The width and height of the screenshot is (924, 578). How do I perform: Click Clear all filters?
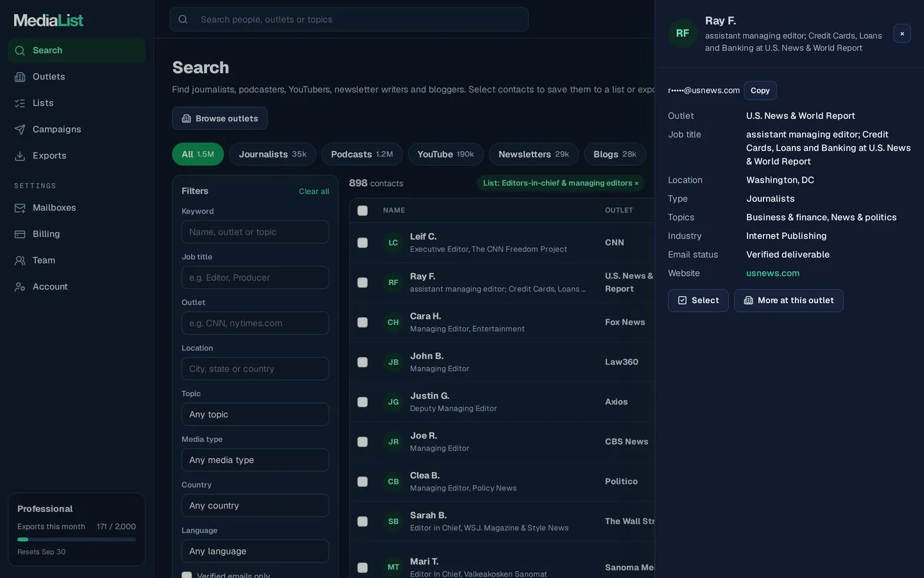[x=314, y=191]
